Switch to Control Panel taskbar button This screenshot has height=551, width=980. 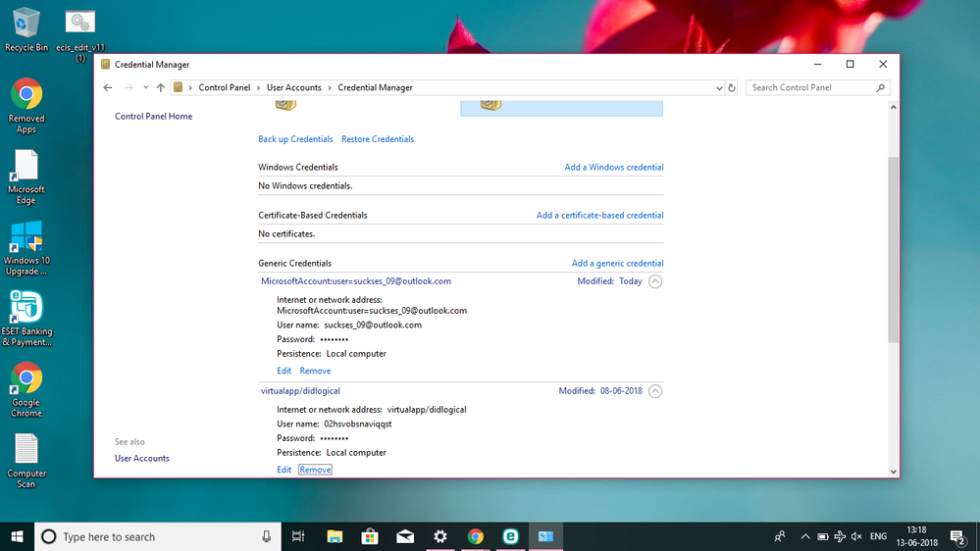coord(545,536)
